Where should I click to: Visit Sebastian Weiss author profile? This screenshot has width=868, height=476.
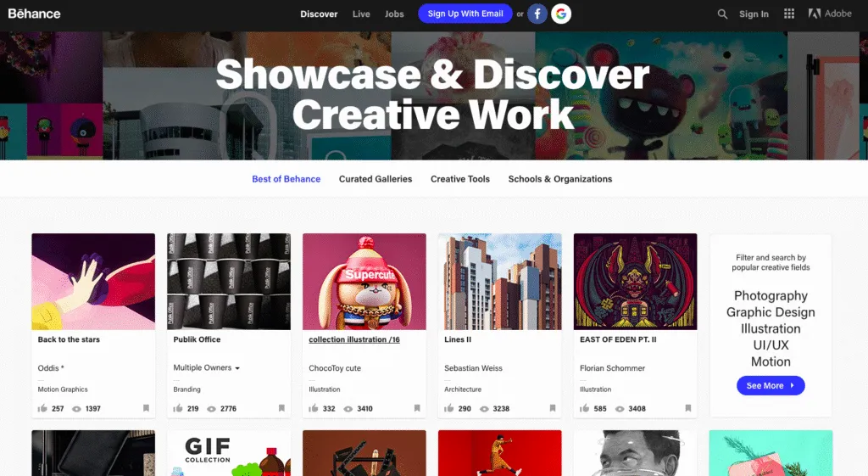tap(473, 368)
